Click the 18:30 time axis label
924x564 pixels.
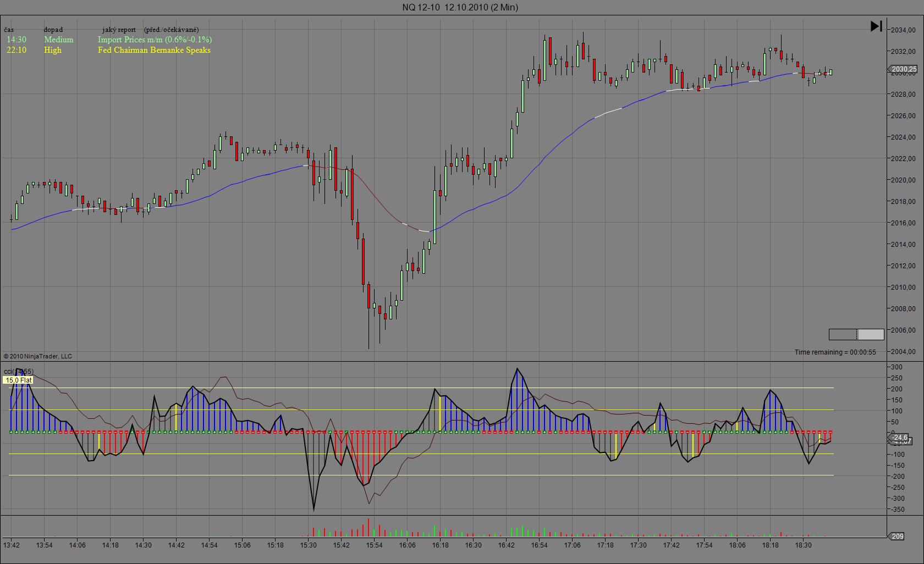(x=803, y=545)
